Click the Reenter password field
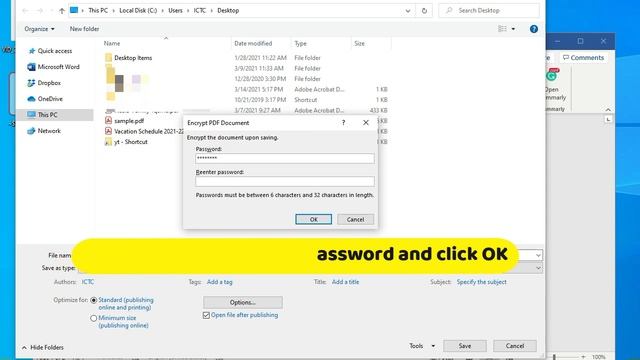Viewport: 640px width, 360px height. pyautogui.click(x=284, y=181)
